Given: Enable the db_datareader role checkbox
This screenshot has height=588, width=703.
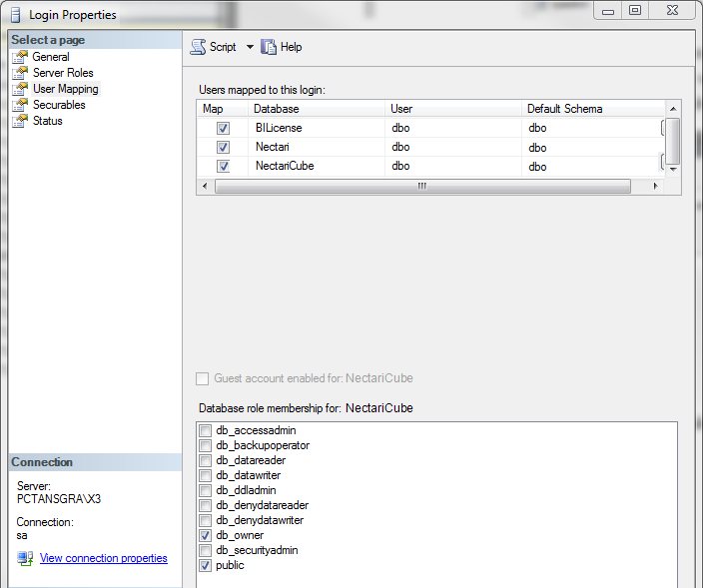Looking at the screenshot, I should [x=205, y=460].
